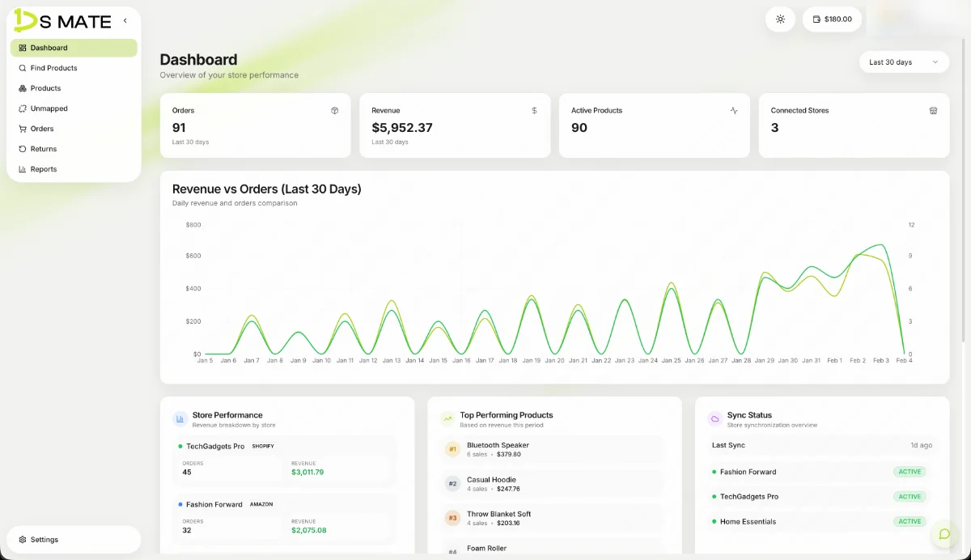The width and height of the screenshot is (971, 560).
Task: Click the Revenue total $5,952.37
Action: [402, 128]
